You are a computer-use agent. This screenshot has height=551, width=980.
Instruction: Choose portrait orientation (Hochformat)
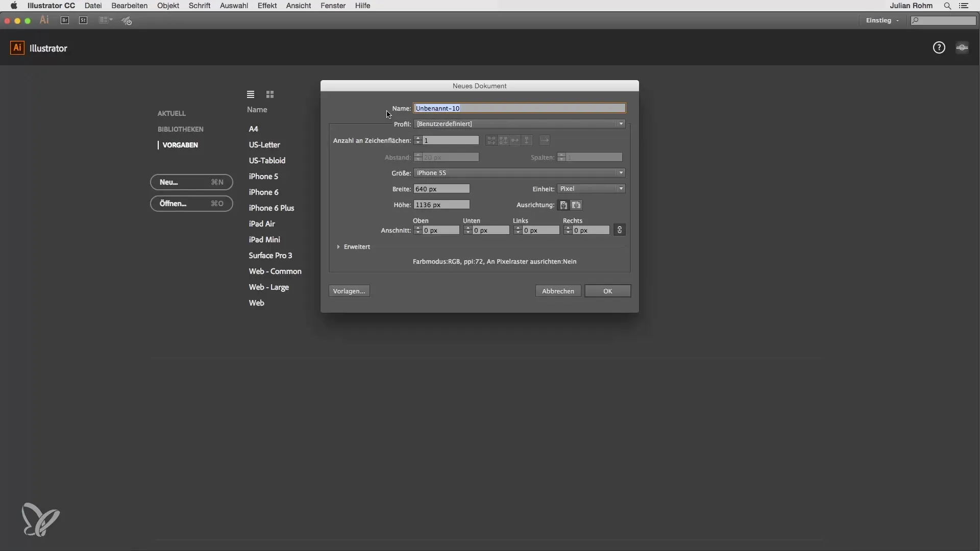click(563, 205)
